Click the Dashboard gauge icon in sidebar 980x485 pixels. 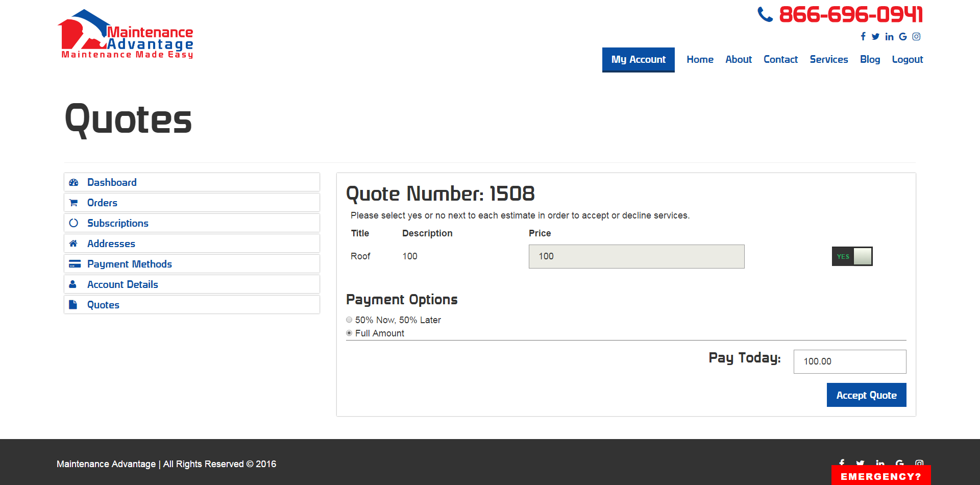73,182
